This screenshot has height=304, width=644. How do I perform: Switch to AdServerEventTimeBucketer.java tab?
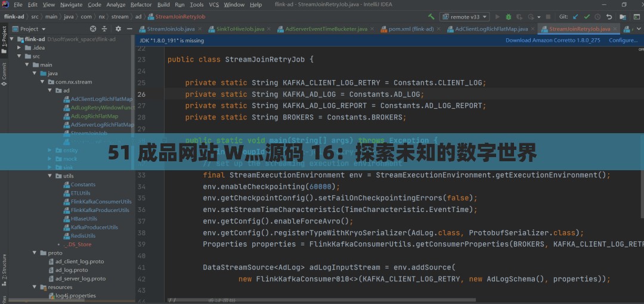[x=326, y=29]
